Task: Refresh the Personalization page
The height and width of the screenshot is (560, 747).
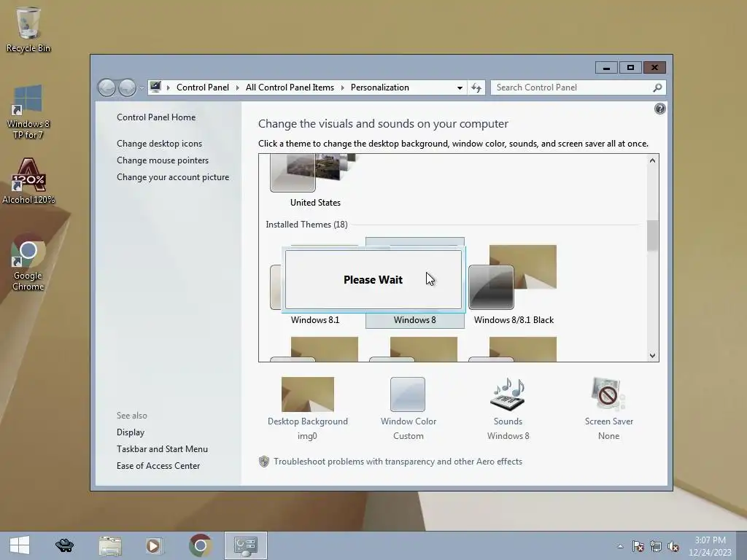Action: [x=476, y=87]
